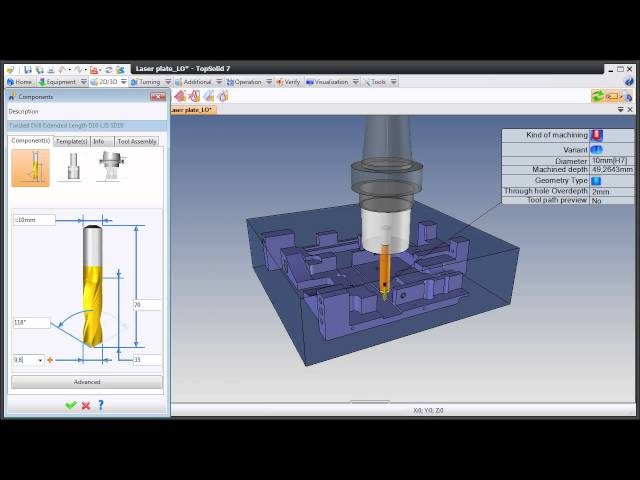Click the 118° point angle input field
This screenshot has height=480, width=640.
click(31, 323)
